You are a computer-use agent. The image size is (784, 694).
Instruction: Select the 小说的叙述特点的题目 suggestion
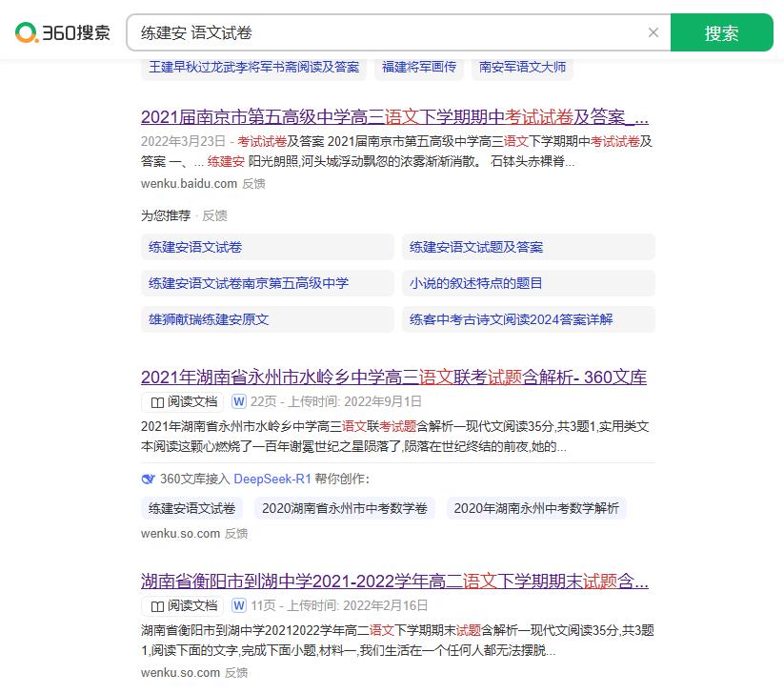[476, 283]
